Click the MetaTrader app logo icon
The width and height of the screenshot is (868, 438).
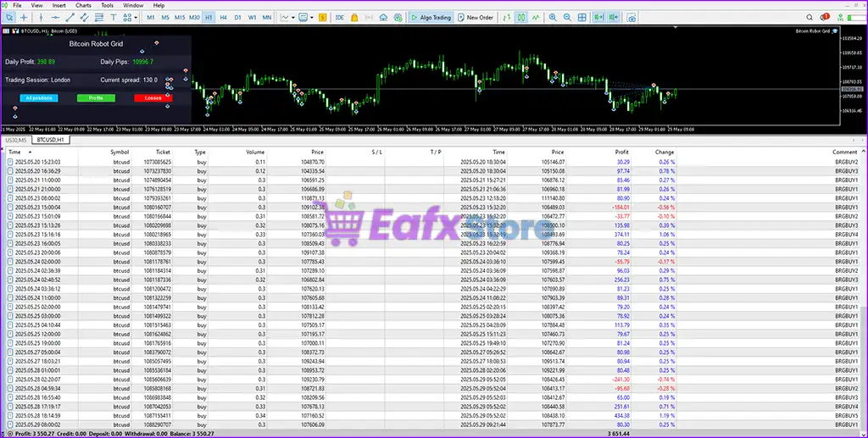pos(5,5)
